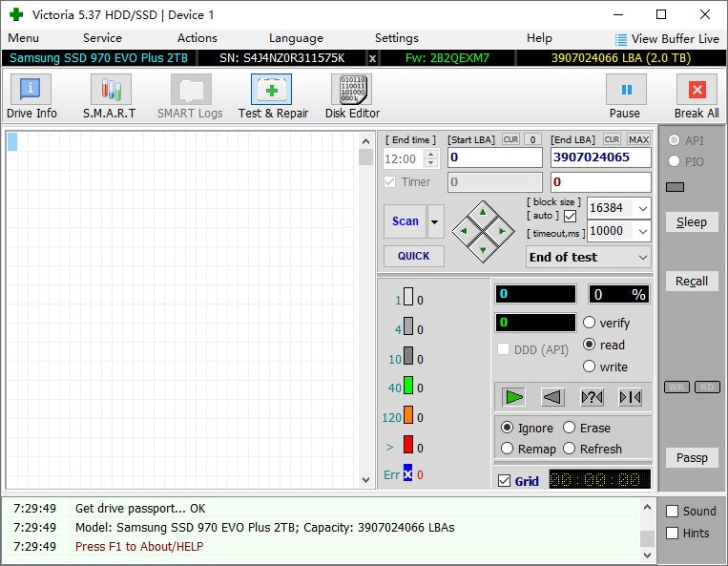Switch to Test & Repair view
728x566 pixels.
tap(272, 89)
